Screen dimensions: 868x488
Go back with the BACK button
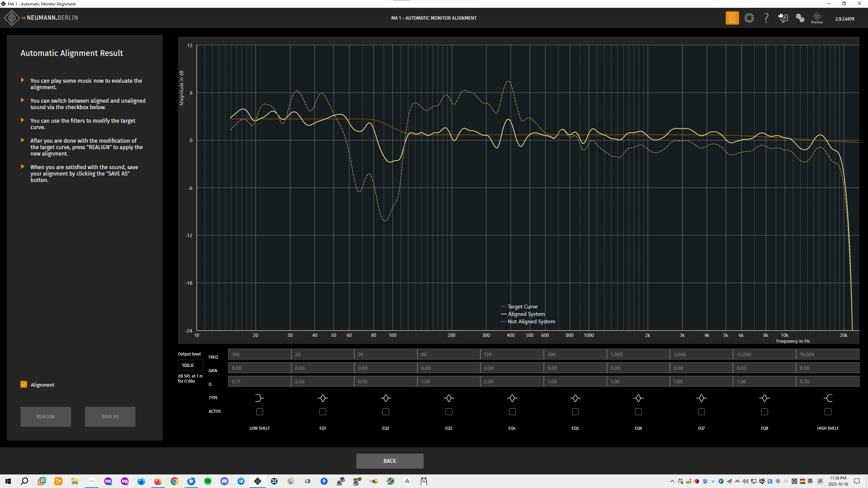(390, 461)
